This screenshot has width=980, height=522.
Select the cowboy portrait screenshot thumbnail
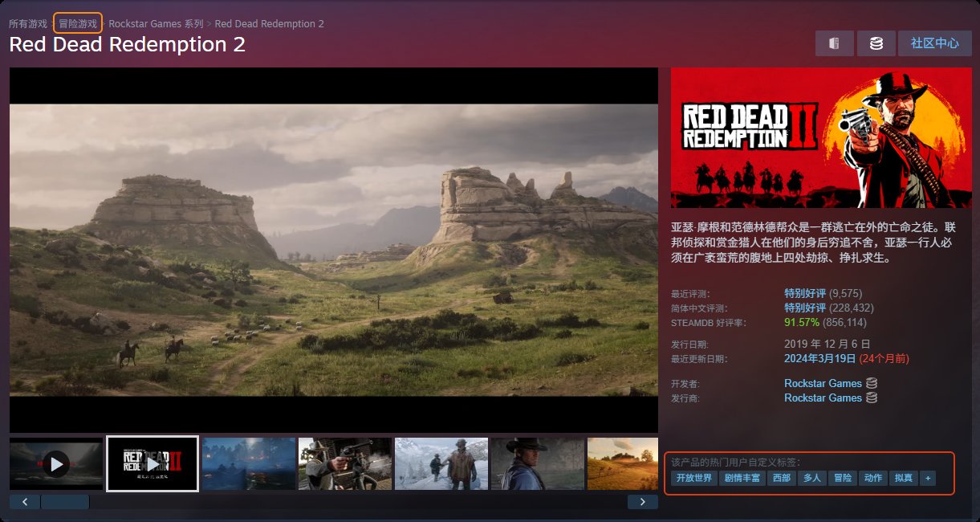(x=538, y=463)
